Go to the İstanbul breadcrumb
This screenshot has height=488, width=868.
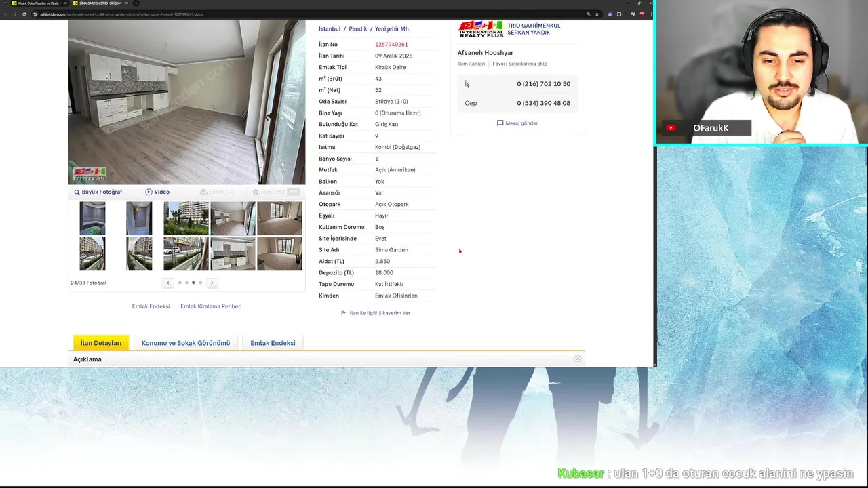(x=330, y=29)
